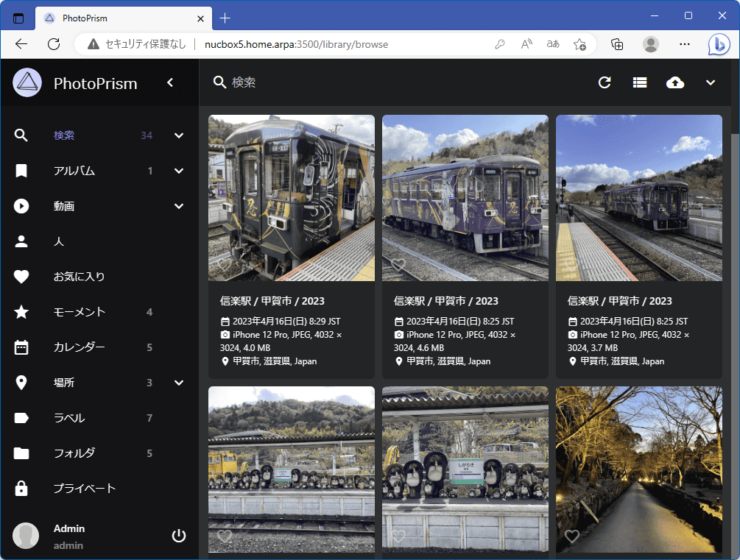
Task: Click the Admin user avatar
Action: [26, 536]
